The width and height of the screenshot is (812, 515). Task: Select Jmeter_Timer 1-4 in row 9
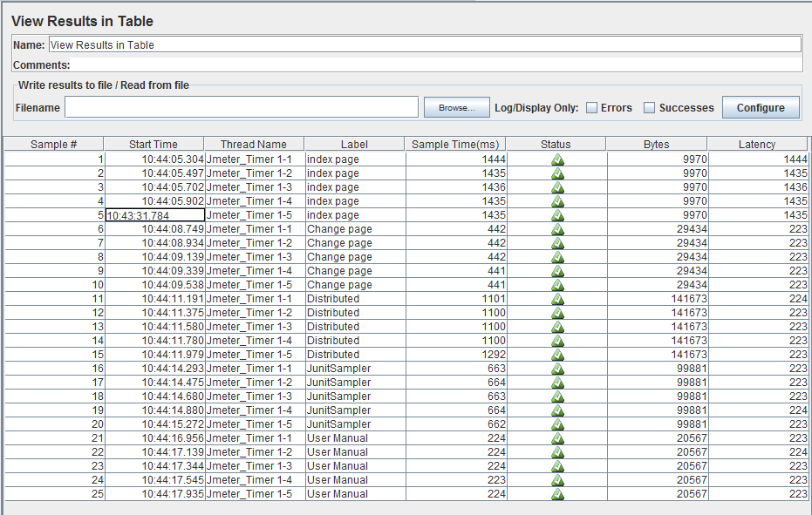click(255, 271)
